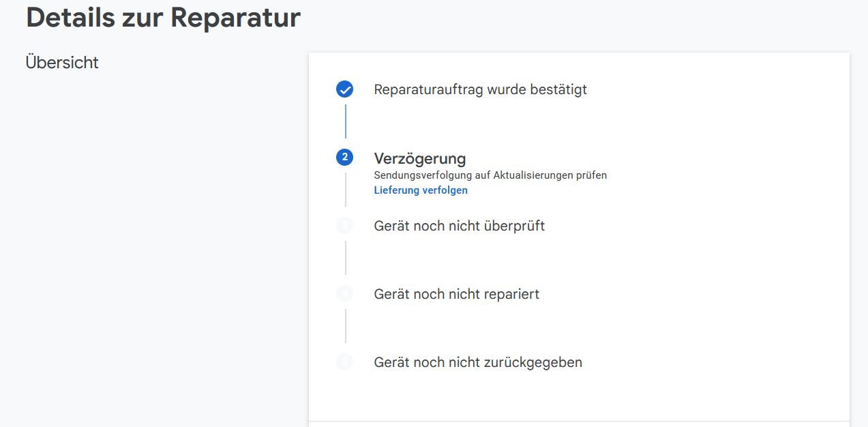Click the word 'Sendungsverfolgung' under Verzögerung
868x427 pixels.
pyautogui.click(x=418, y=175)
